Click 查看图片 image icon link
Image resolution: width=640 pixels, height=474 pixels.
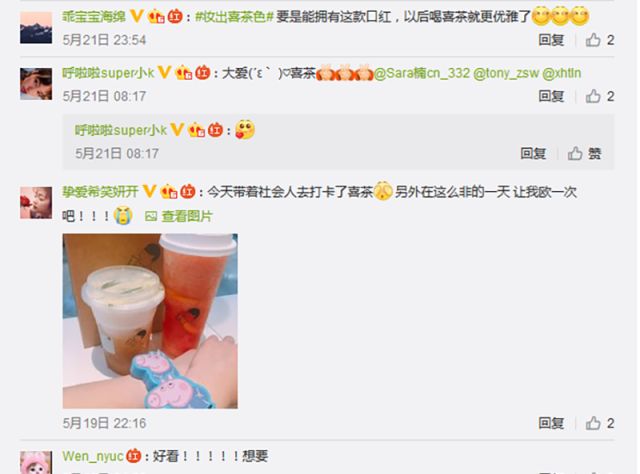point(179,216)
